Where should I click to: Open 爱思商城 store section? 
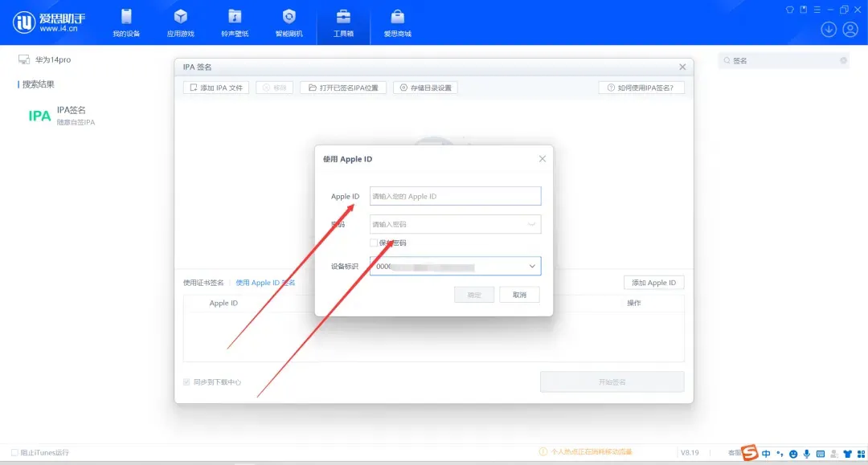tap(397, 22)
